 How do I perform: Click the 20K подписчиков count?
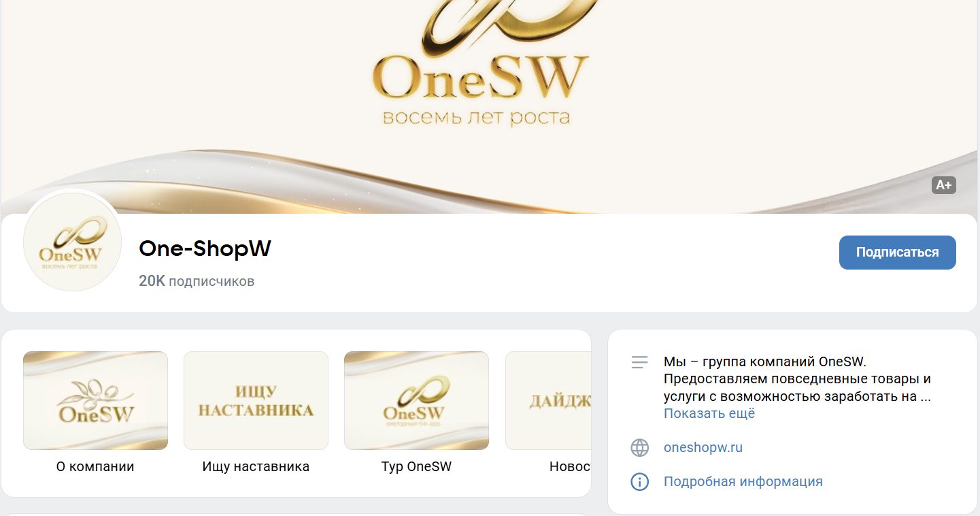197,281
